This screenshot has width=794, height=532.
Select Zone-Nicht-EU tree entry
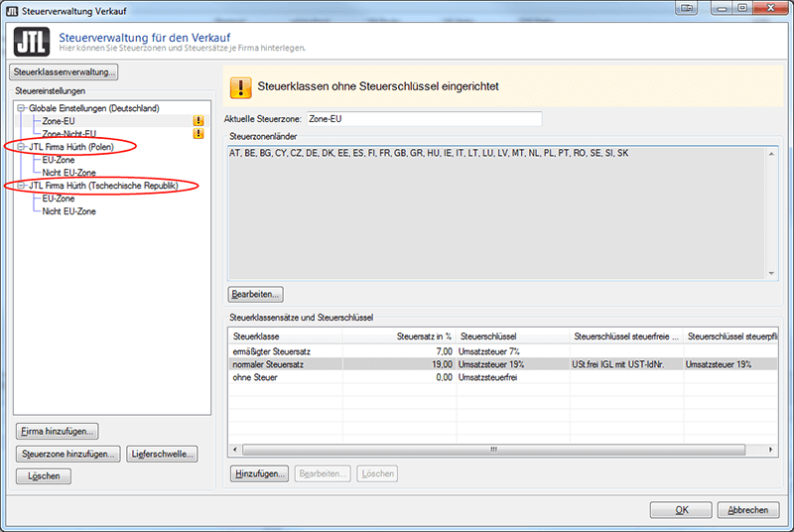point(68,134)
